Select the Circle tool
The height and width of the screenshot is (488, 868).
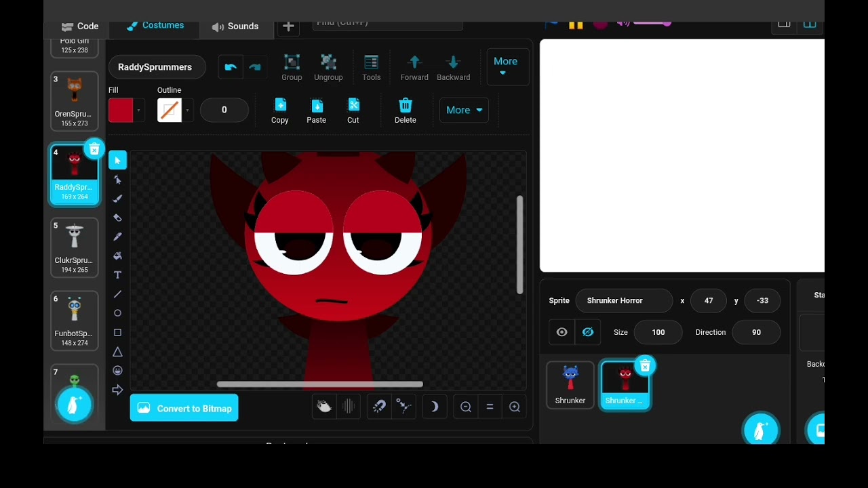point(117,313)
